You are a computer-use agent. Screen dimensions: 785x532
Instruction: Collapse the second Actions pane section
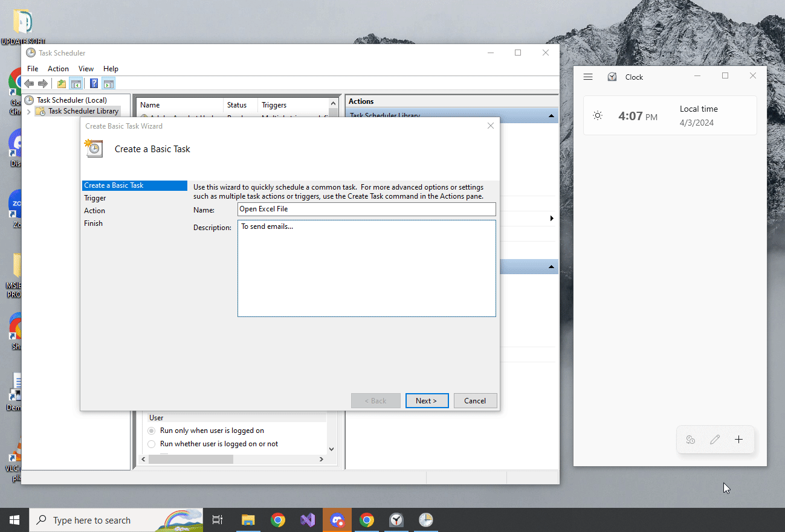[551, 266]
